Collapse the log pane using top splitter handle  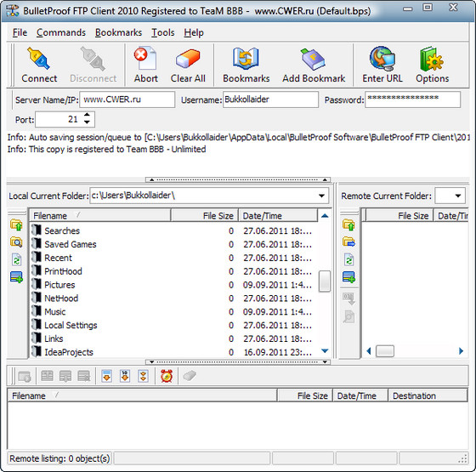[x=238, y=179]
